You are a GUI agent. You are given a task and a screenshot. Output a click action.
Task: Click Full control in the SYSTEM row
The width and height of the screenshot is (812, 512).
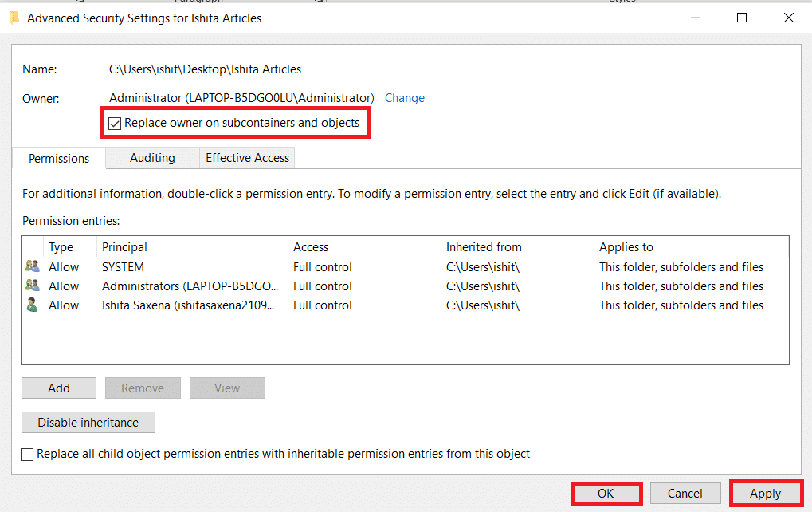point(323,267)
